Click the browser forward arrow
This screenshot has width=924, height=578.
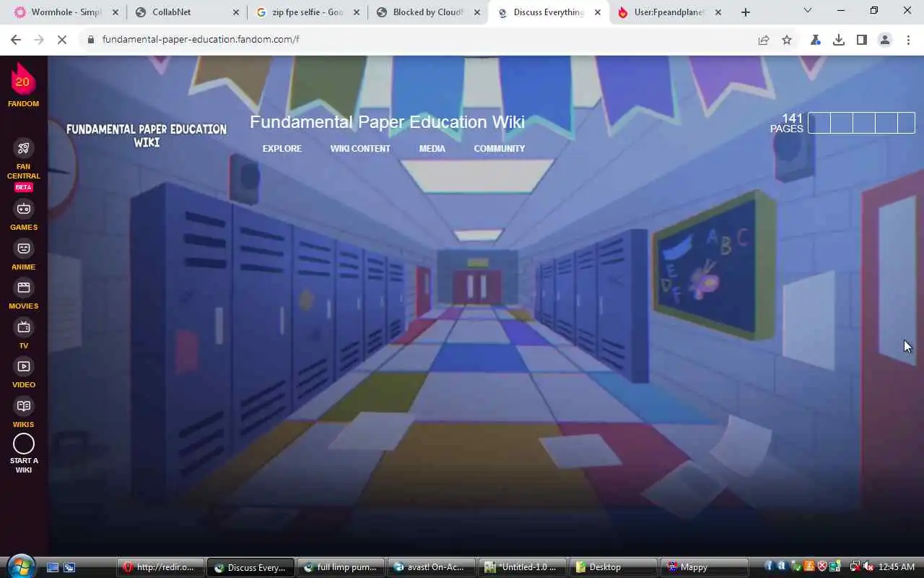click(39, 40)
